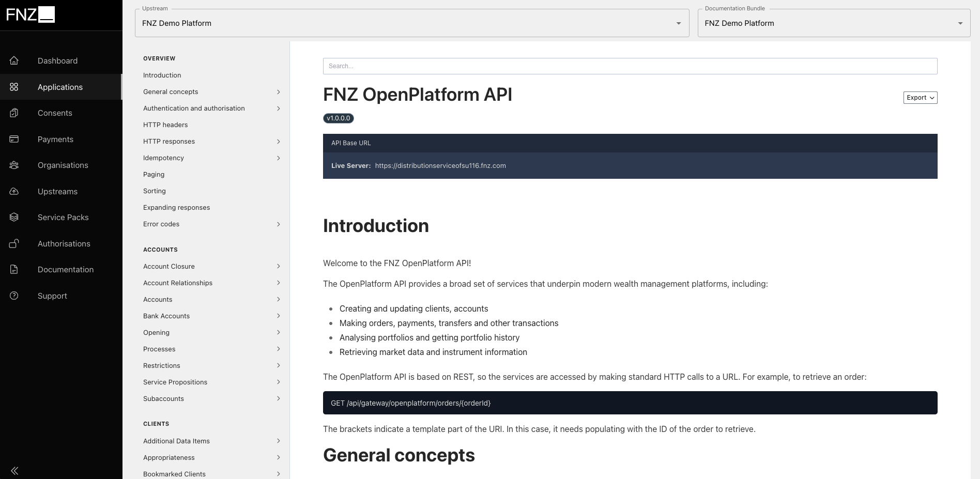Click the GET orders code block

[630, 403]
